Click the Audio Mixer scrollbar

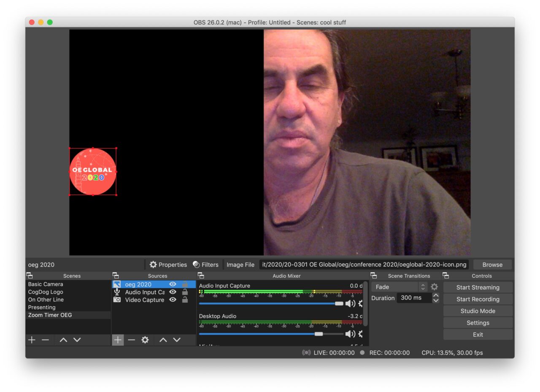[365, 304]
